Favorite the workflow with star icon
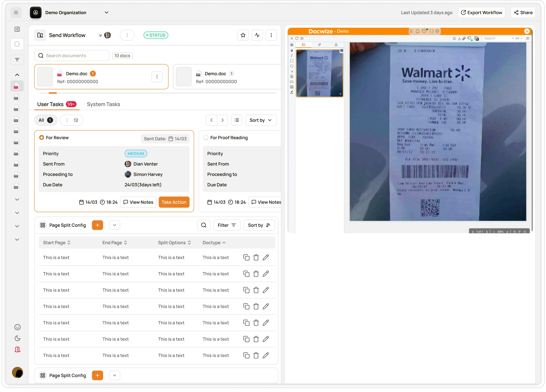The width and height of the screenshot is (546, 392). [243, 35]
